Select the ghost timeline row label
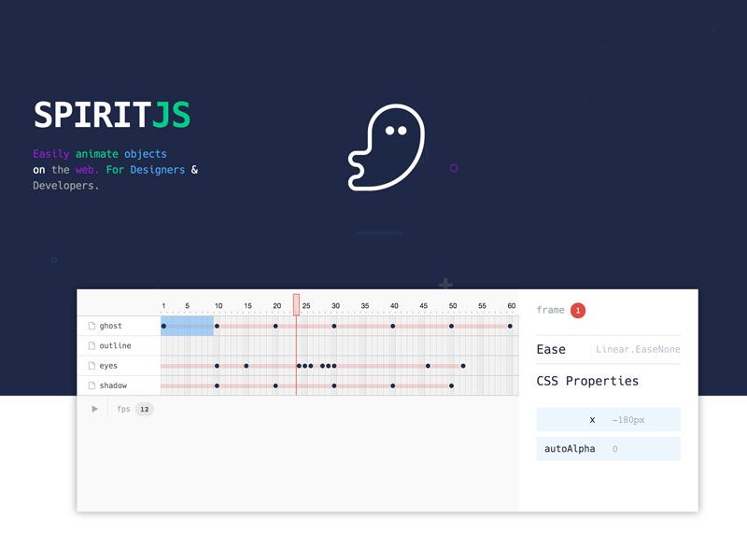747x560 pixels. [x=110, y=326]
